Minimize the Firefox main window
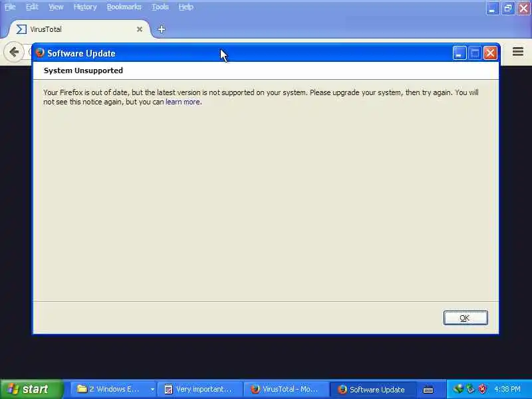This screenshot has height=399, width=532. click(x=492, y=8)
